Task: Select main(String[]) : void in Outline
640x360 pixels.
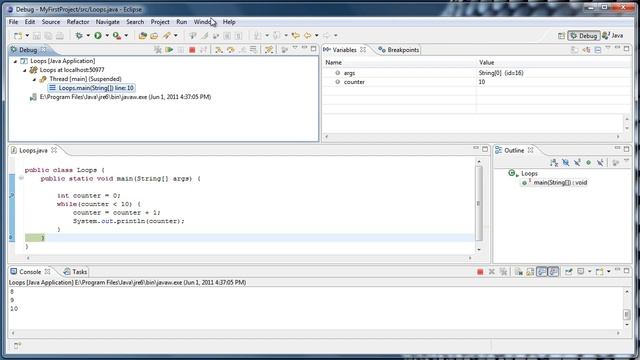Action: coord(555,183)
